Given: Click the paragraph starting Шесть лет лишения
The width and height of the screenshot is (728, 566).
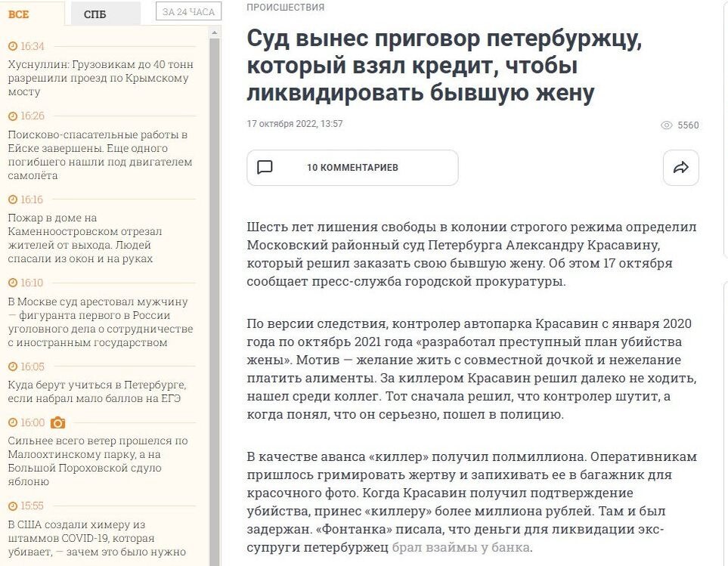Looking at the screenshot, I should coord(472,254).
